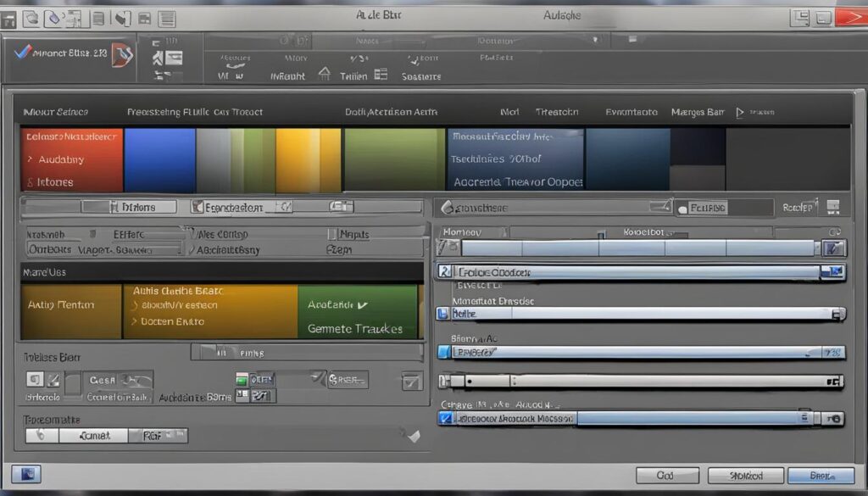Click the icon to the right of Roefer

[833, 207]
